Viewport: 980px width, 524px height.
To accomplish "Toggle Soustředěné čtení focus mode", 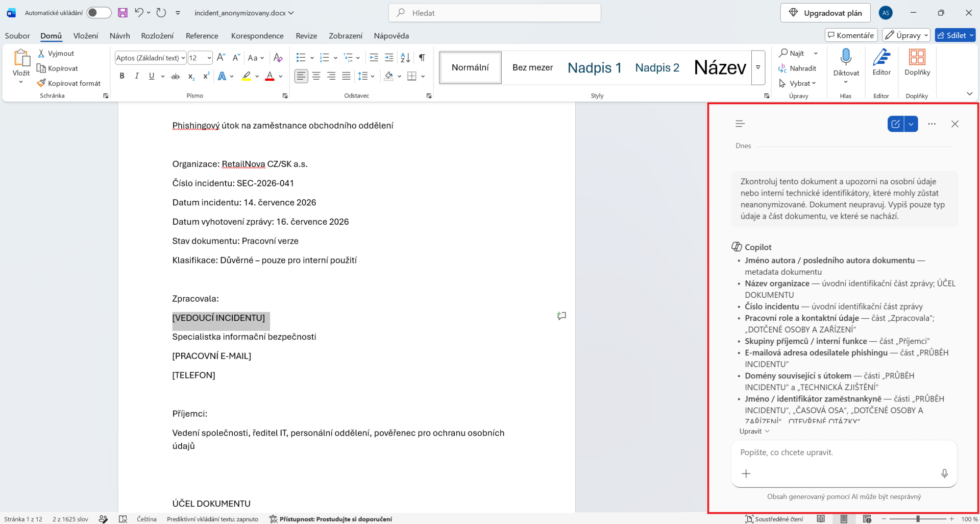I will (x=774, y=519).
